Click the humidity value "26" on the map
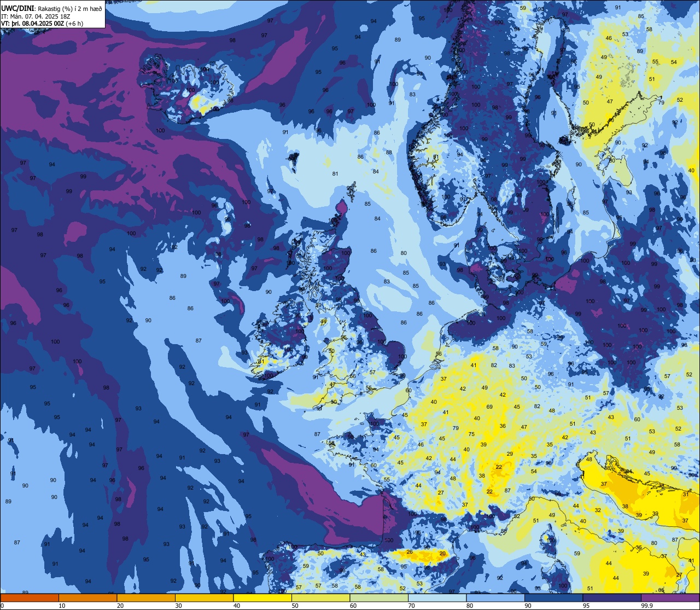The width and height of the screenshot is (700, 610). coord(410,551)
